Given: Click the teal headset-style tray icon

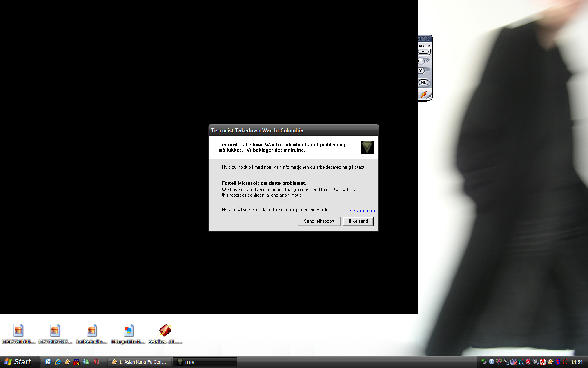Looking at the screenshot, I should point(521,362).
